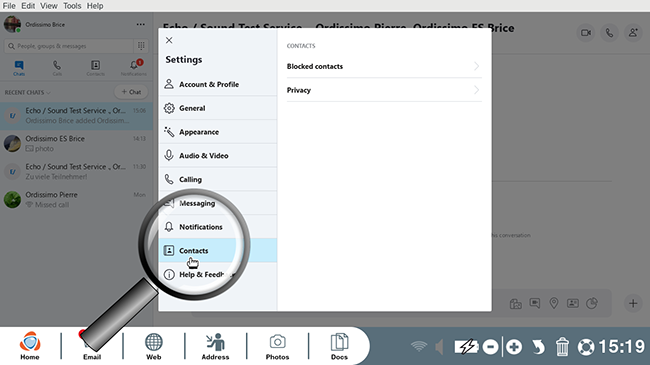Add a person to the conversation
650x365 pixels.
[x=633, y=33]
